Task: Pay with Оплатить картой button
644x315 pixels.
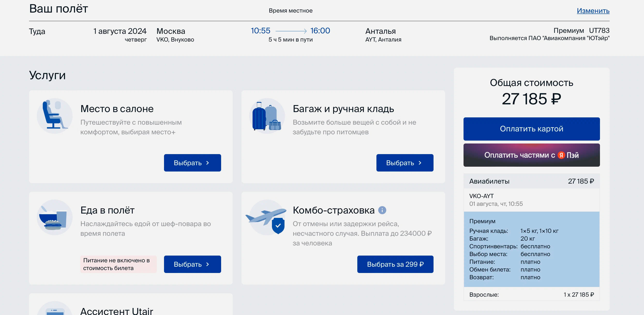Action: pos(531,129)
